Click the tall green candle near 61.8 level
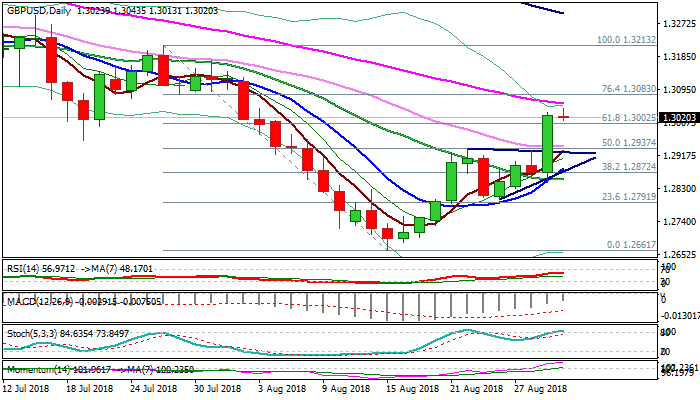The width and height of the screenshot is (700, 400). tap(548, 142)
